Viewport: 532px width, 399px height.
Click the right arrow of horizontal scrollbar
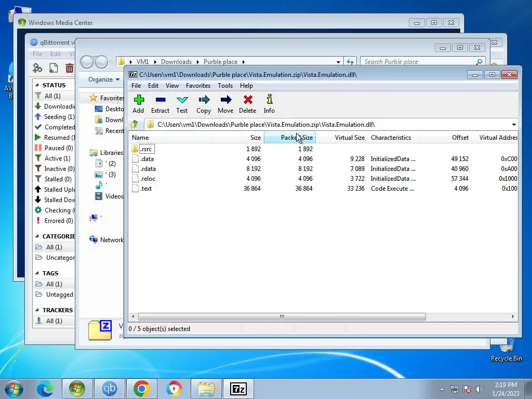click(513, 316)
